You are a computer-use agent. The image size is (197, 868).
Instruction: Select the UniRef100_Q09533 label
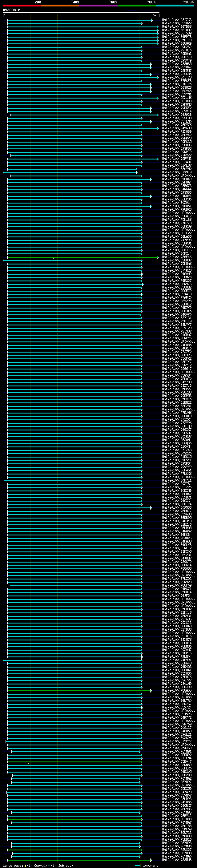pyautogui.click(x=177, y=508)
